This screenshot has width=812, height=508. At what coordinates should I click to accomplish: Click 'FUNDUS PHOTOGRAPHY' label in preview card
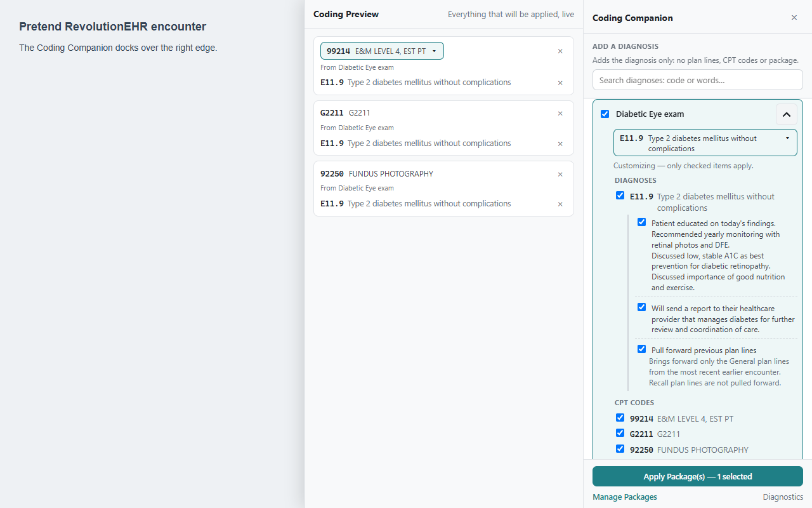pyautogui.click(x=391, y=174)
